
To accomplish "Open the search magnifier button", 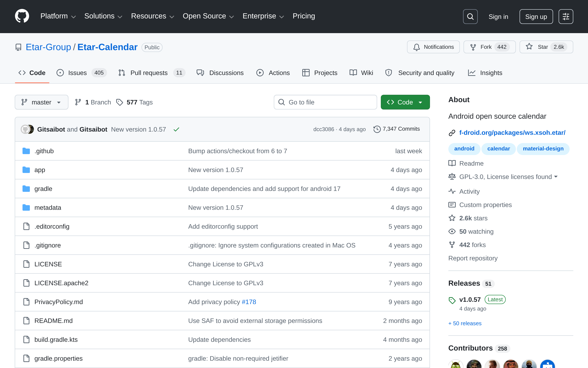I will (x=470, y=17).
